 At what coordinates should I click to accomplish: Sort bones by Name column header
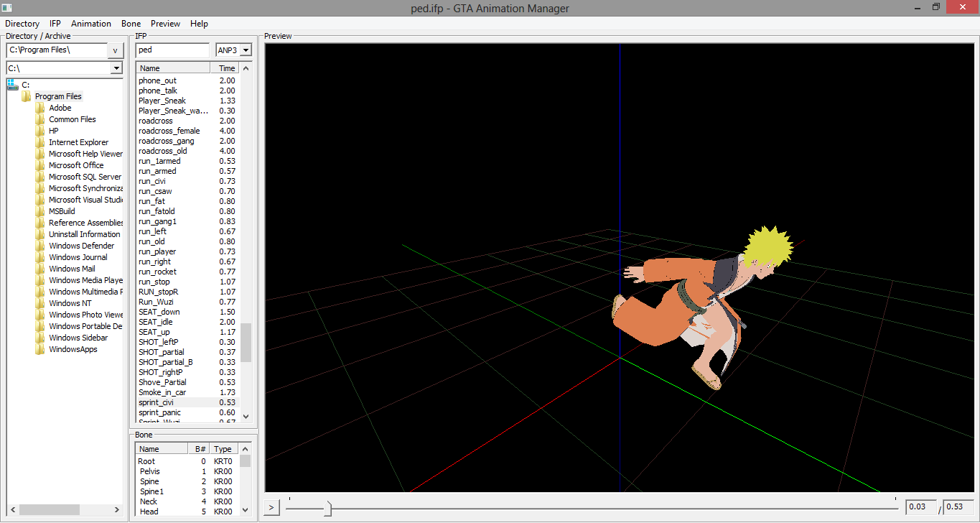click(162, 449)
